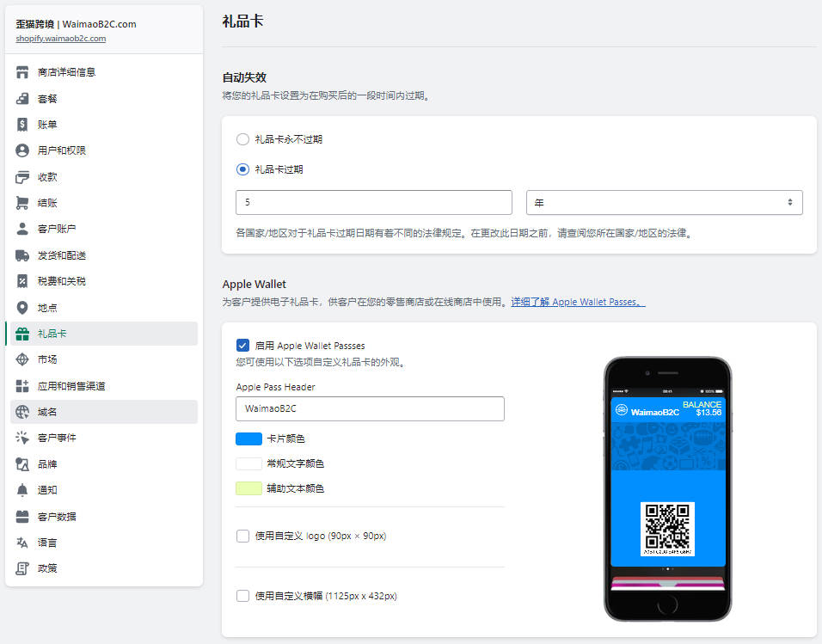
Task: Click the Apple Pass Header input field
Action: pyautogui.click(x=370, y=408)
